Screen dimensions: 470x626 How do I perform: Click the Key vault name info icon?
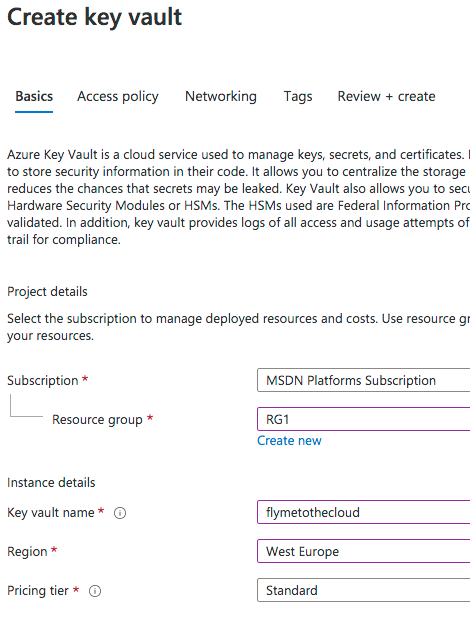tap(120, 513)
